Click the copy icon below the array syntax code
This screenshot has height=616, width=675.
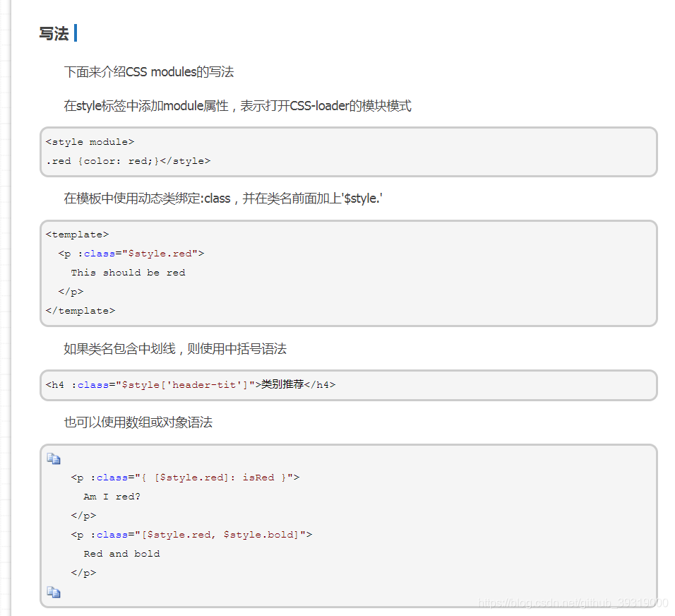coord(54,593)
